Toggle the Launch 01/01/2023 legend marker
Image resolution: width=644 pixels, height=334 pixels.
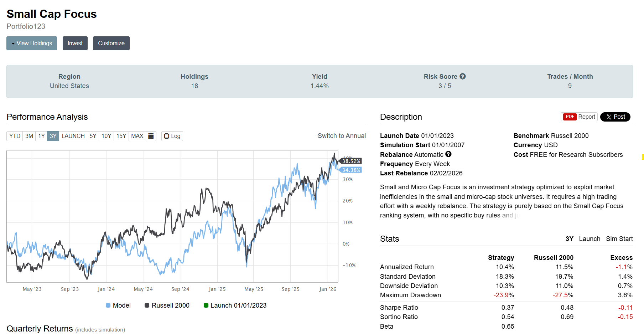coord(206,305)
